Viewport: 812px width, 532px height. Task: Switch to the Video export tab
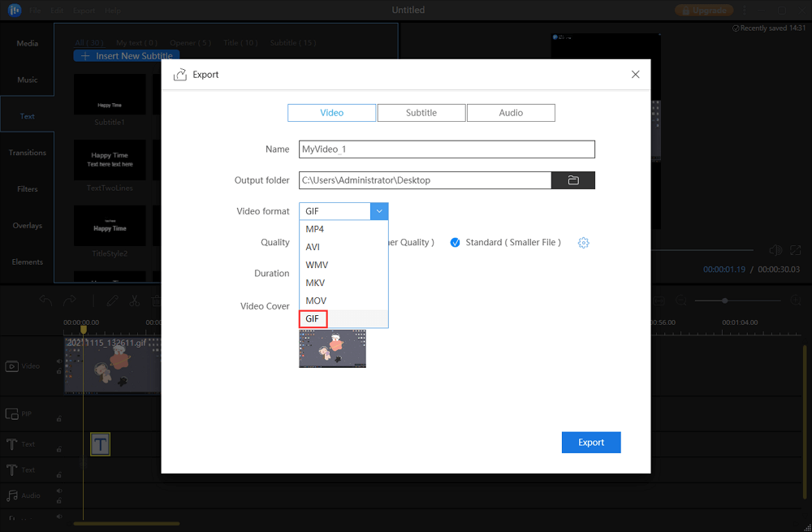point(331,113)
